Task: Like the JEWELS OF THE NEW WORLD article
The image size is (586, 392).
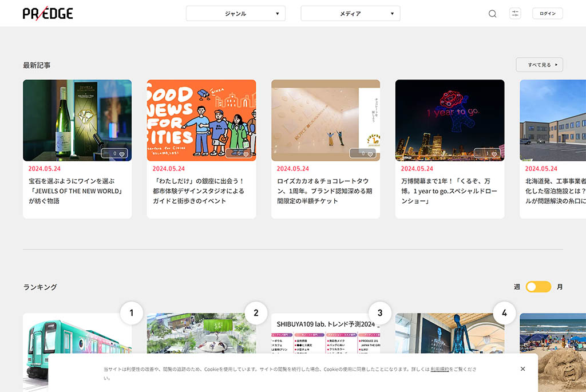Action: (122, 154)
